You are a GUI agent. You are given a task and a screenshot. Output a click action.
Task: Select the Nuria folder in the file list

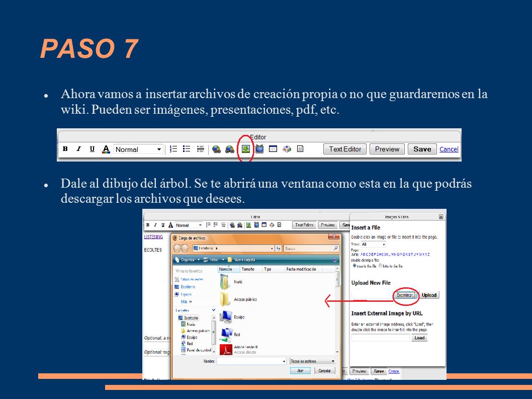[x=232, y=281]
